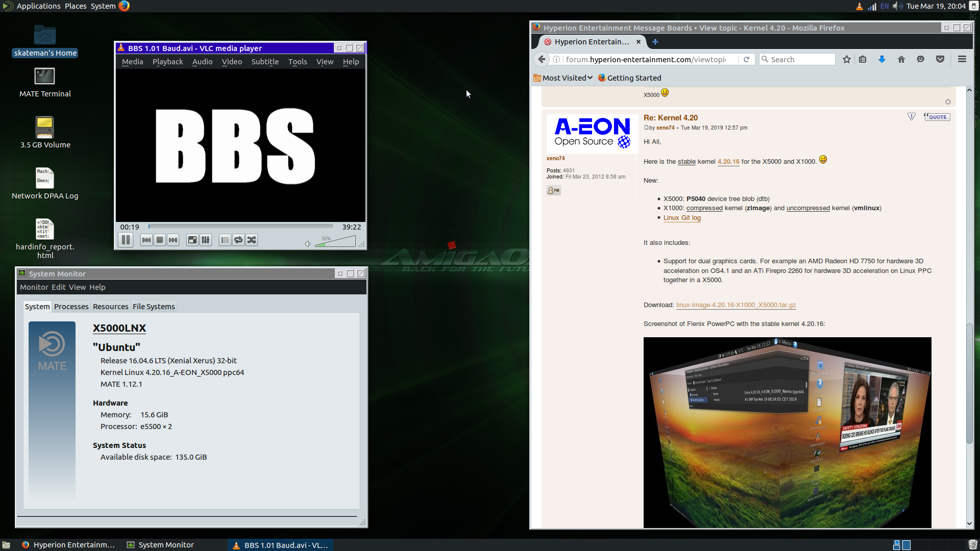Viewport: 980px width, 551px height.
Task: Toggle VLC fullscreen video button
Action: [x=192, y=240]
